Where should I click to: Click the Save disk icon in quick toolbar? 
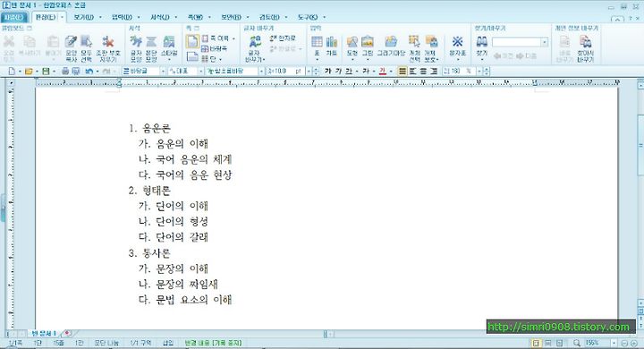tap(46, 71)
